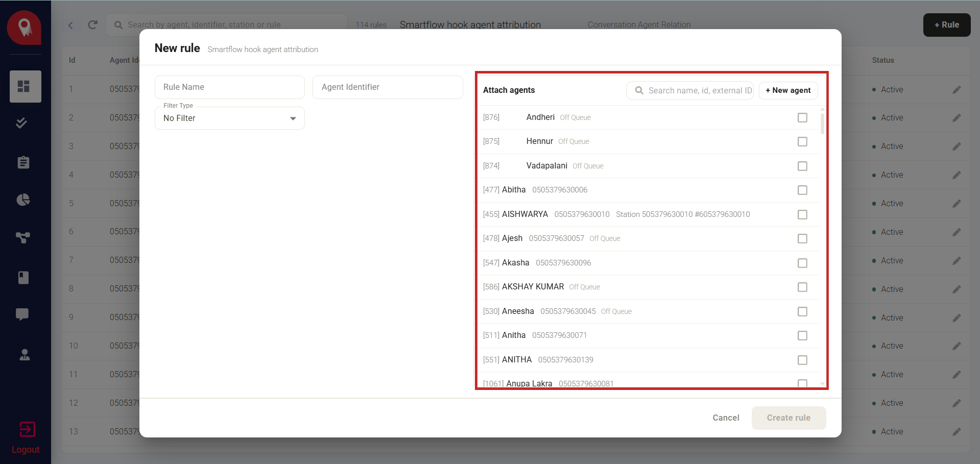Click the Create rule button
The height and width of the screenshot is (464, 980).
point(788,418)
